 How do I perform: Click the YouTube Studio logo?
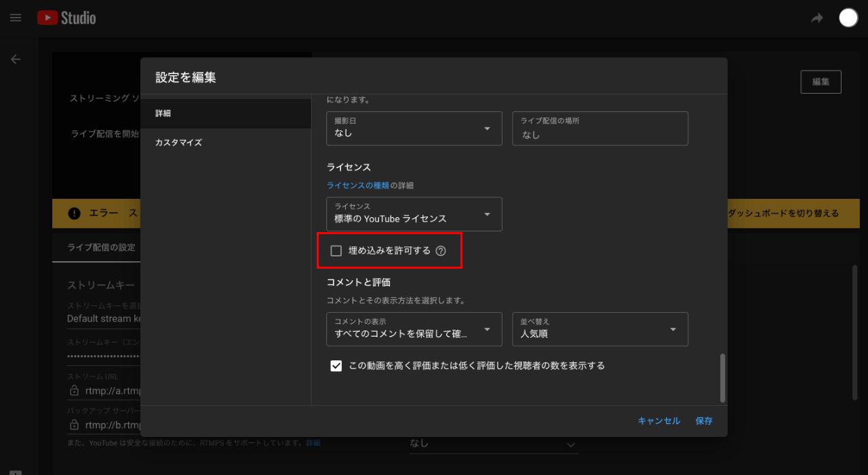66,18
